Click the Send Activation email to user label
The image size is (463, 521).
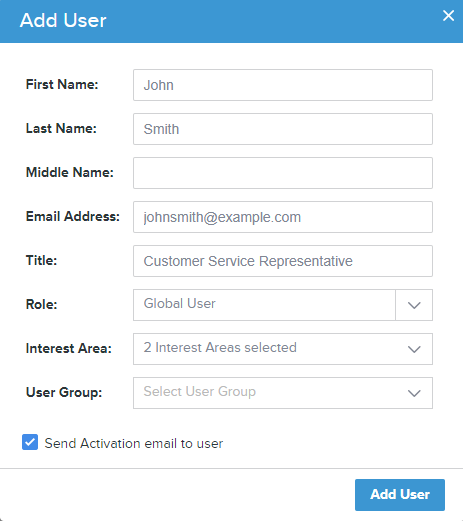pos(134,443)
